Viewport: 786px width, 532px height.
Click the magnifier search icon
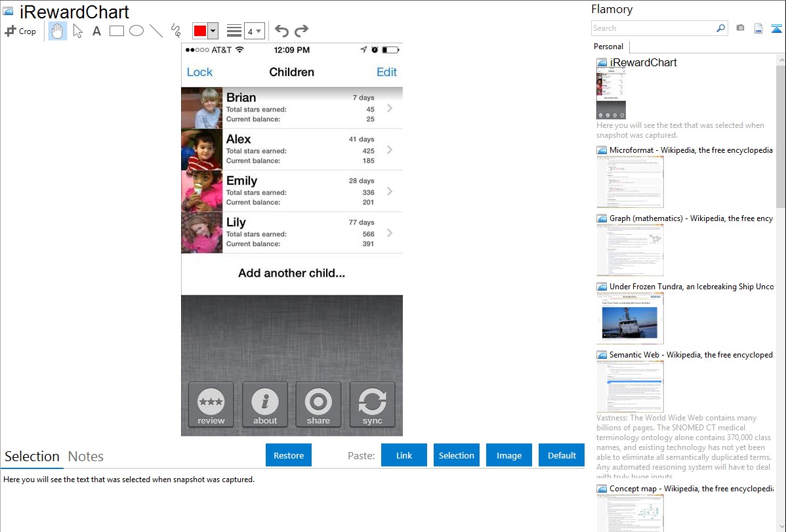click(721, 28)
